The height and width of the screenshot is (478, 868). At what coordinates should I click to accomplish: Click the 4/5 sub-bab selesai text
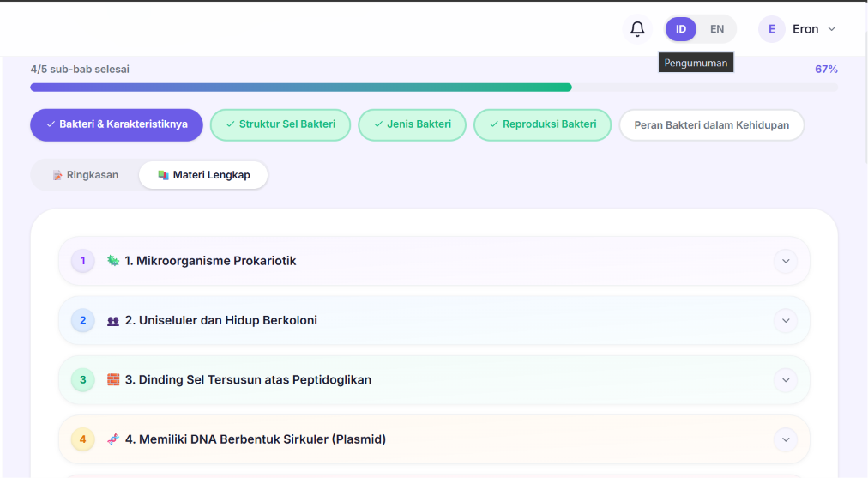point(80,70)
